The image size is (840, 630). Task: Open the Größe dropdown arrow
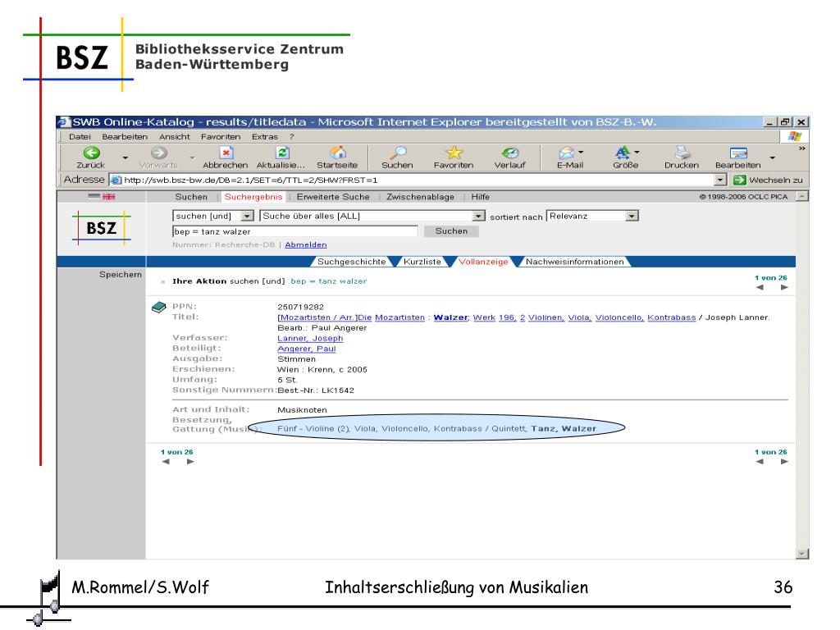click(x=637, y=152)
